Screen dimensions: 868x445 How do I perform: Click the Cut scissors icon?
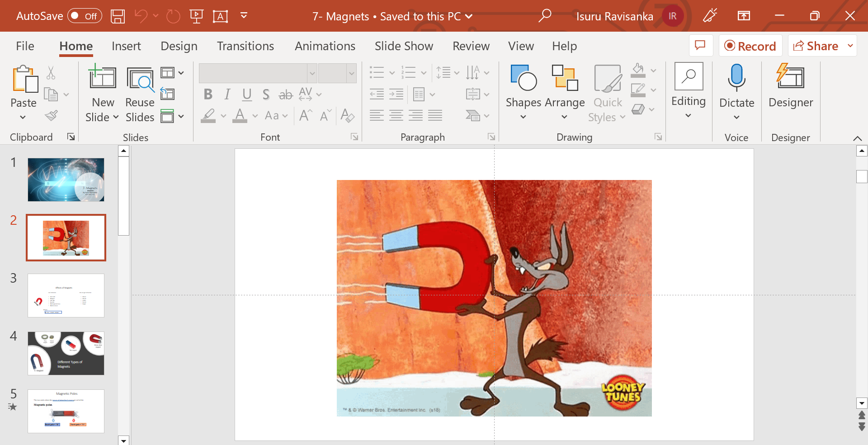coord(51,73)
